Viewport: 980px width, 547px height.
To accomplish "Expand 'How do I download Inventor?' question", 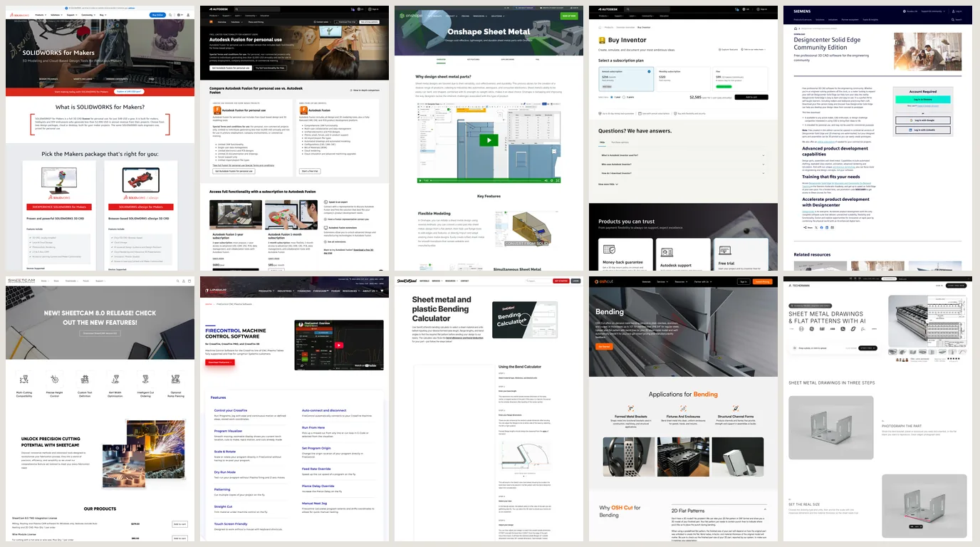I will 683,173.
